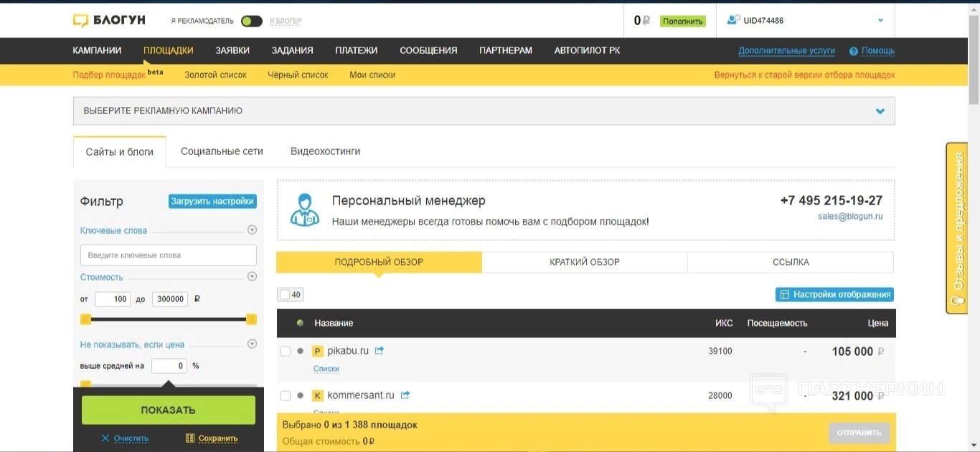Viewport: 980px width, 452px height.
Task: Open Подбор площадок beta submenu
Action: [x=118, y=75]
